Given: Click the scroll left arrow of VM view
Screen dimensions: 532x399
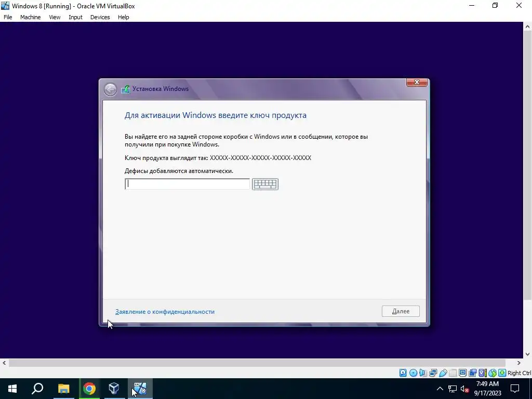Looking at the screenshot, I should (4, 363).
